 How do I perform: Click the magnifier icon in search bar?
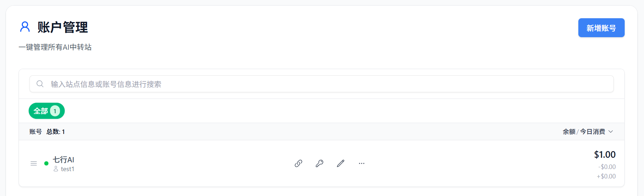click(40, 84)
